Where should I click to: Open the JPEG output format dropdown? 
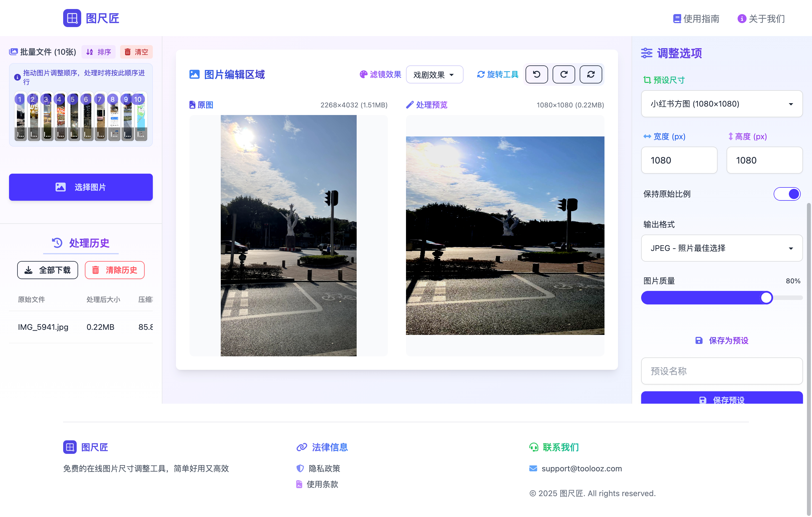pyautogui.click(x=721, y=248)
